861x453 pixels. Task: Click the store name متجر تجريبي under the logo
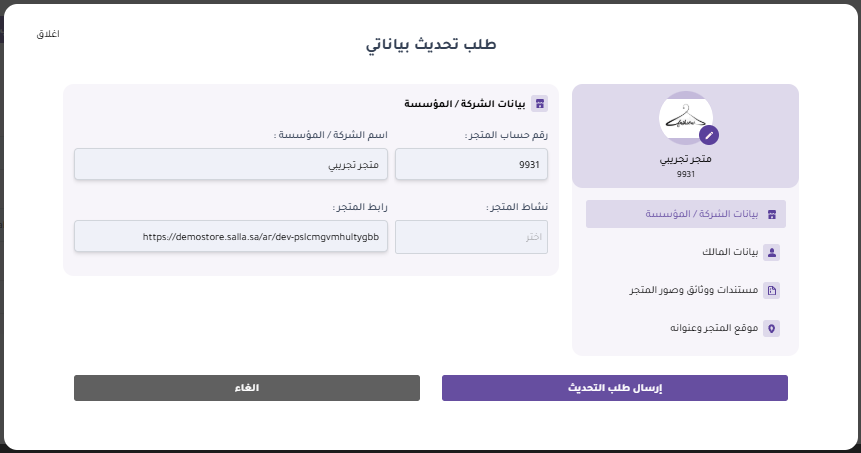(x=686, y=159)
